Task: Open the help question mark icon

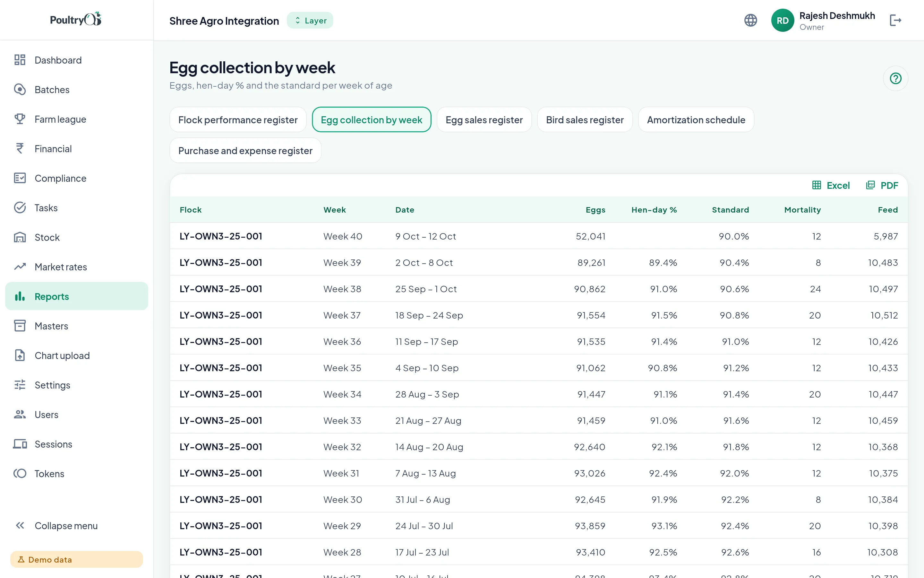Action: tap(895, 78)
